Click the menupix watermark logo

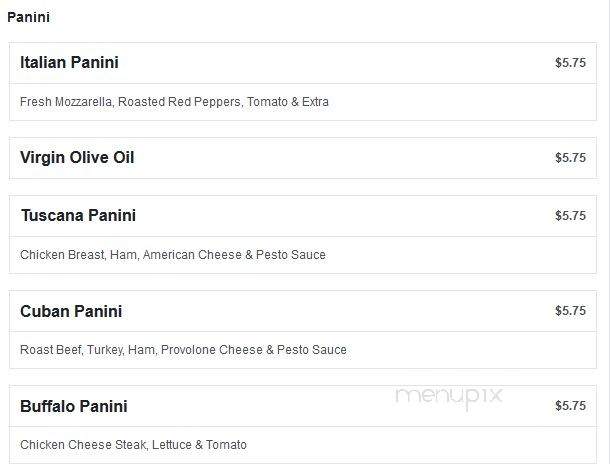[x=449, y=397]
